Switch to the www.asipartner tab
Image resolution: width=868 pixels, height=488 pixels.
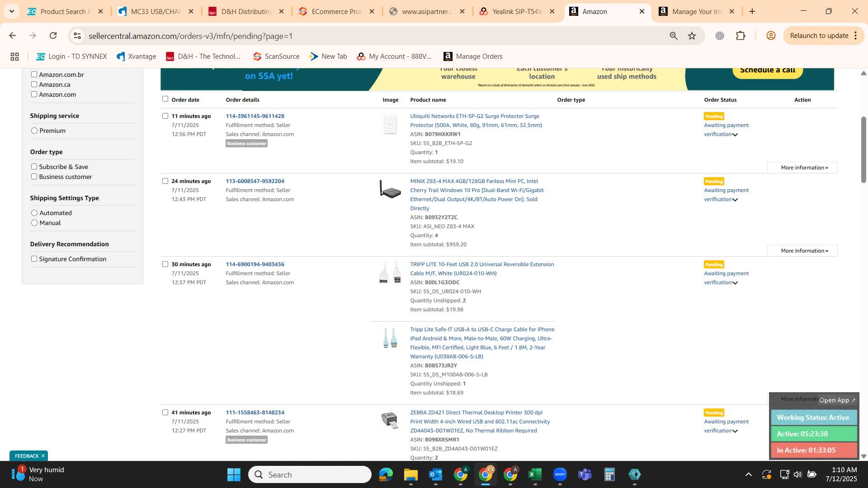(x=426, y=11)
